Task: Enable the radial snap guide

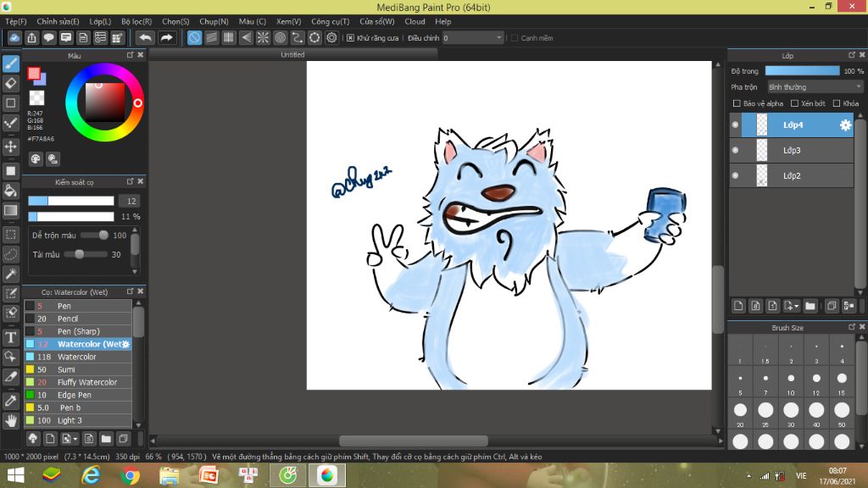Action: point(263,37)
